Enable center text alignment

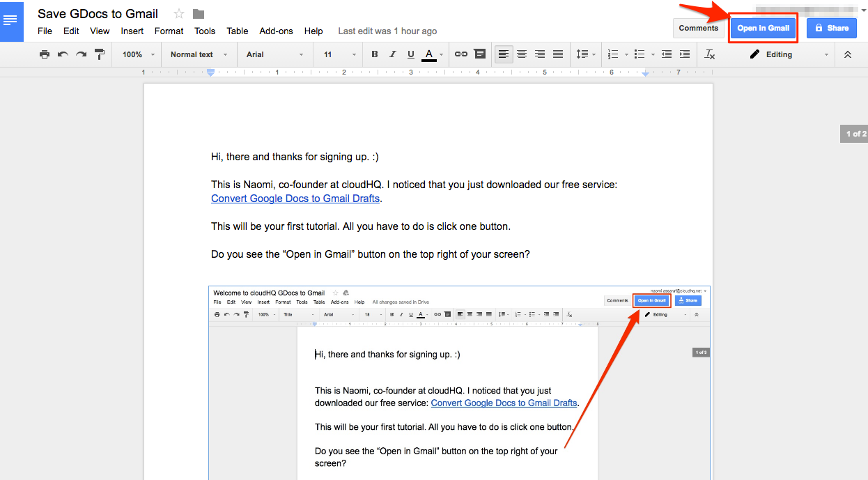[521, 54]
